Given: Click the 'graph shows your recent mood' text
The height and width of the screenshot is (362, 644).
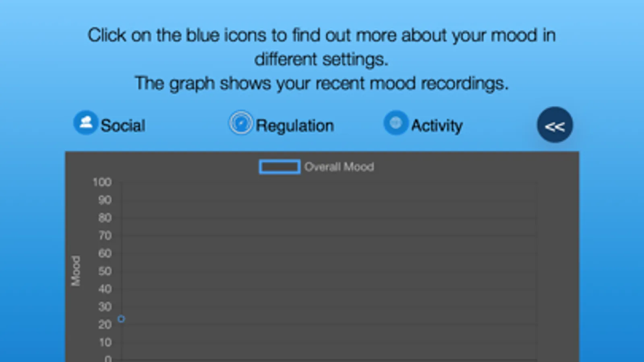Looking at the screenshot, I should point(321,83).
